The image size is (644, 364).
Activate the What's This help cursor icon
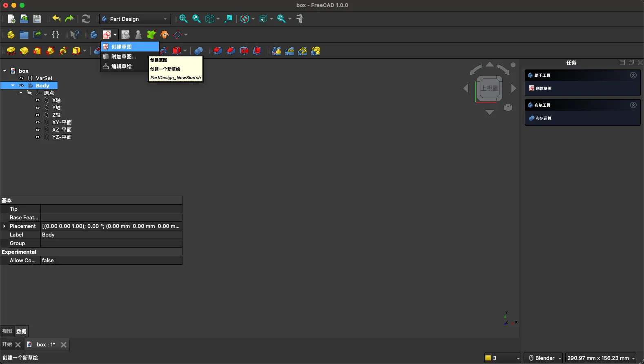74,35
